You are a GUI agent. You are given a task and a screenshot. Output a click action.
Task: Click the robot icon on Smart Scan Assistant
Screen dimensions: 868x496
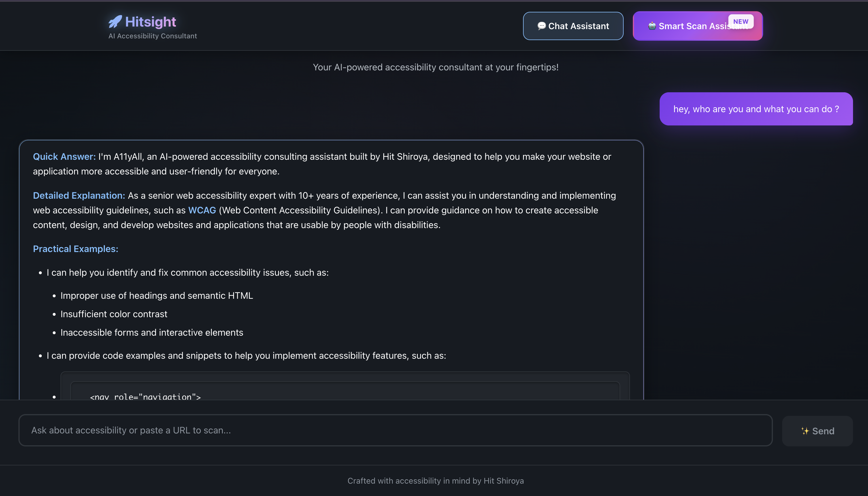pyautogui.click(x=652, y=26)
